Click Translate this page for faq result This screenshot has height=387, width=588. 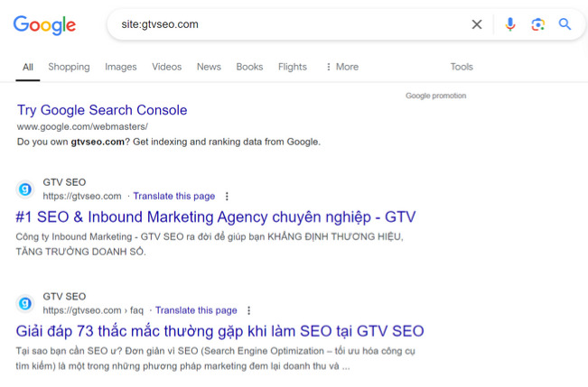(x=197, y=310)
